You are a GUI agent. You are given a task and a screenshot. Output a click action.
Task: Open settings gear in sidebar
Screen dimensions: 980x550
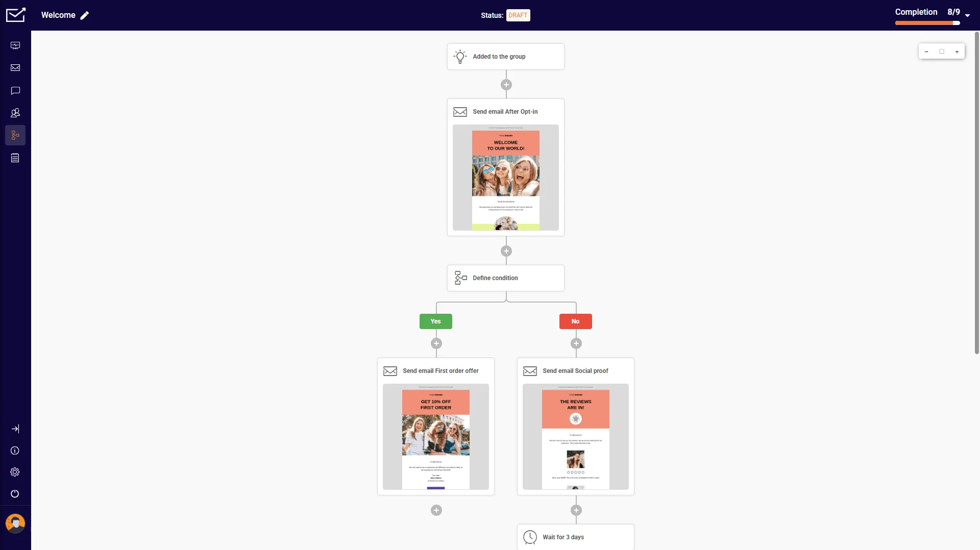click(x=15, y=472)
